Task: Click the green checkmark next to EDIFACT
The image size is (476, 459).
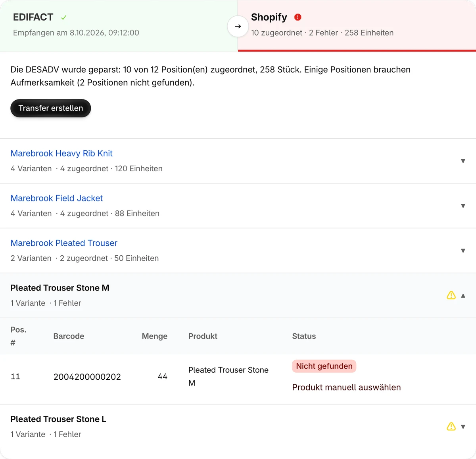Action: click(x=64, y=17)
